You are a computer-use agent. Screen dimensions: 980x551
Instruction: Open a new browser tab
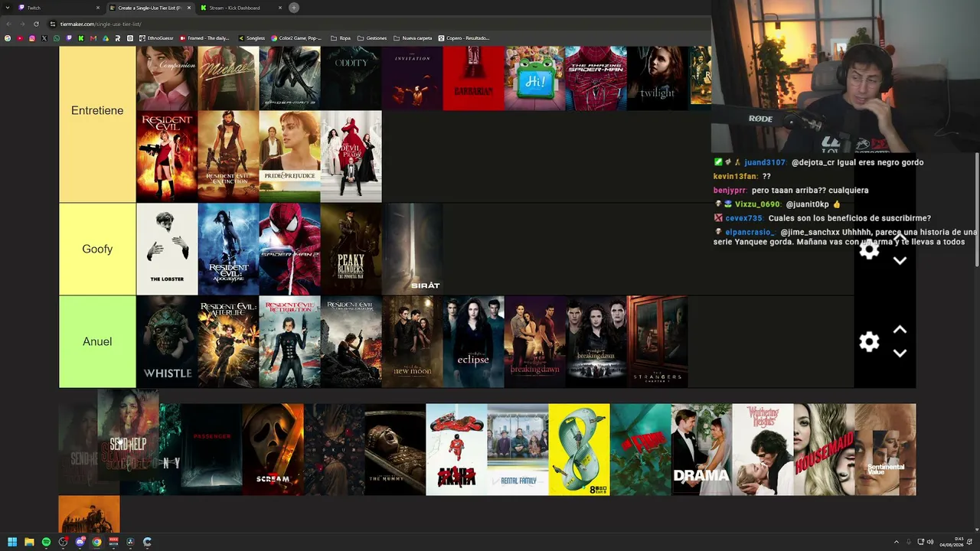click(x=294, y=8)
